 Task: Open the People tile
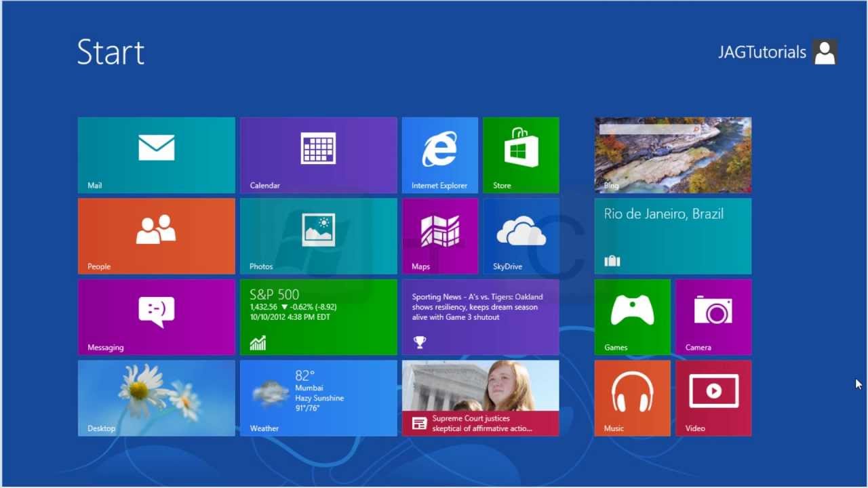[x=157, y=236]
